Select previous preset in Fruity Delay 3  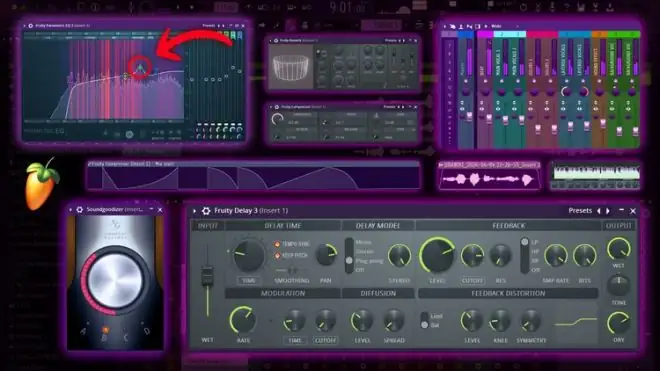click(x=599, y=211)
